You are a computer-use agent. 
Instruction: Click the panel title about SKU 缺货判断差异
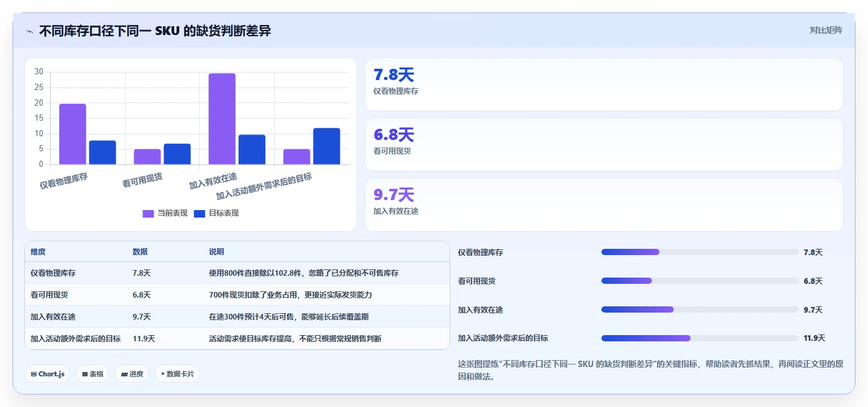tap(155, 31)
